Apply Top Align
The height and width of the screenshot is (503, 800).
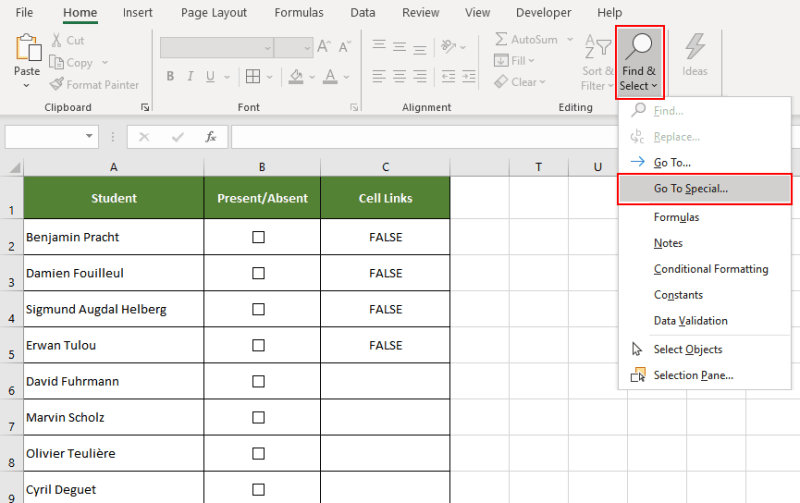(379, 46)
